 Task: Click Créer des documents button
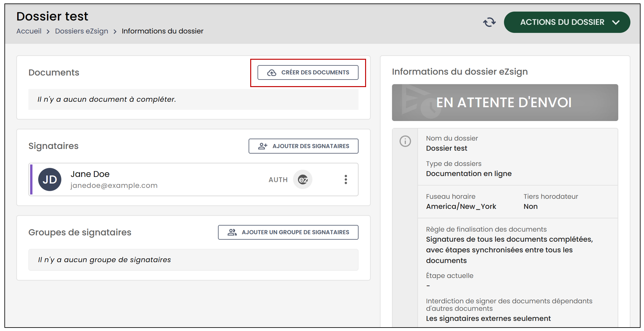(x=308, y=73)
